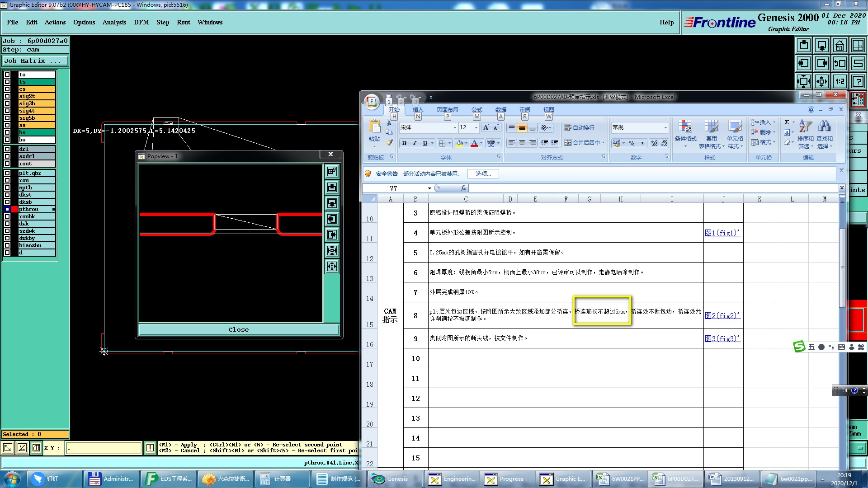Open the 图2(fig2) hyperlink
The image size is (868, 488).
(x=722, y=315)
